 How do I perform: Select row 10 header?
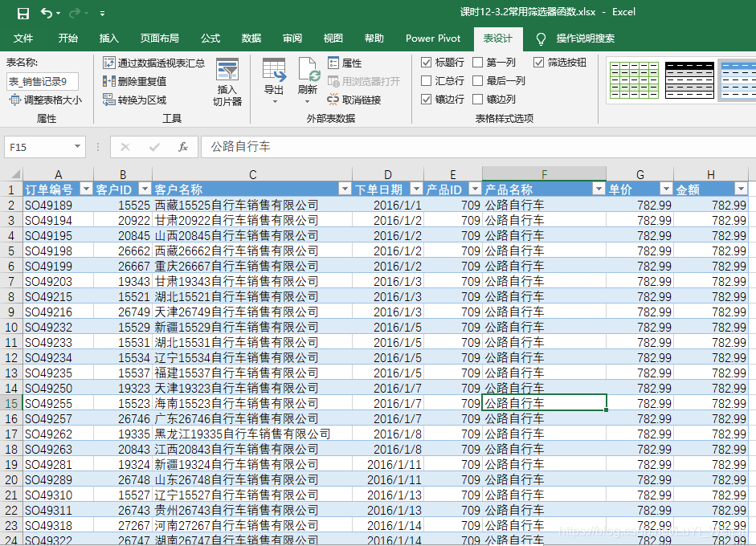[11, 328]
